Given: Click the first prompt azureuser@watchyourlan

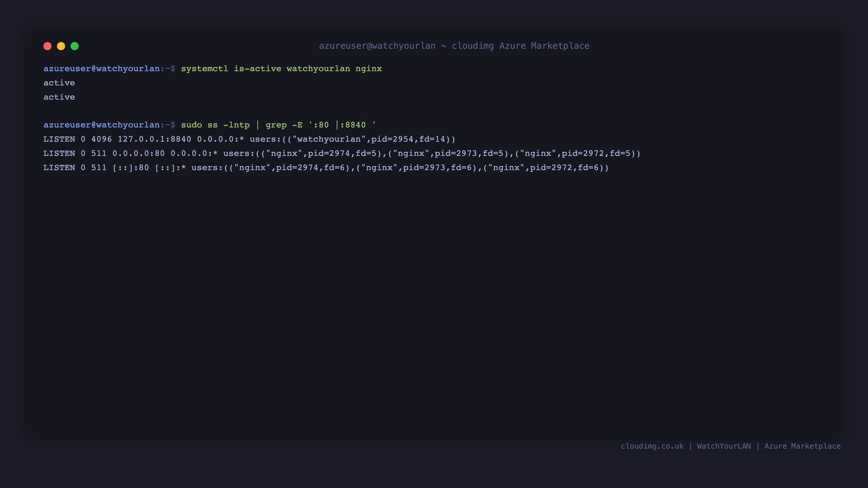Looking at the screenshot, I should click(101, 68).
